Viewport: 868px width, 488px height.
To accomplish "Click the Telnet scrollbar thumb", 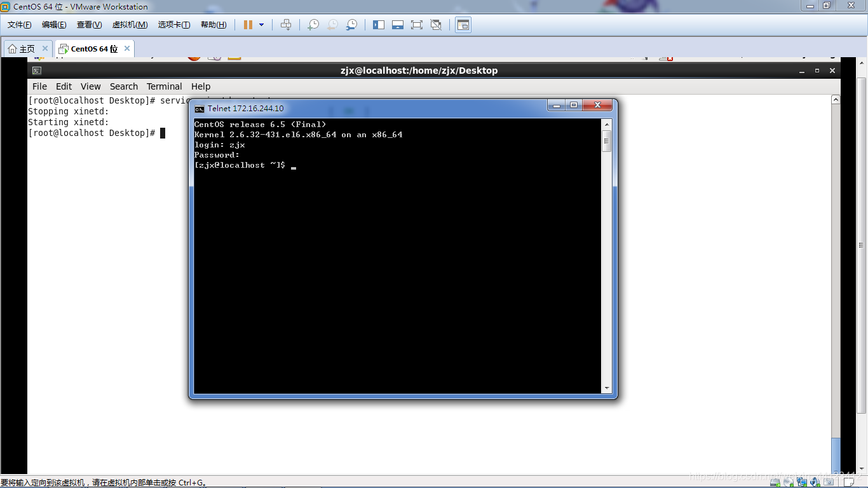I will [x=607, y=141].
